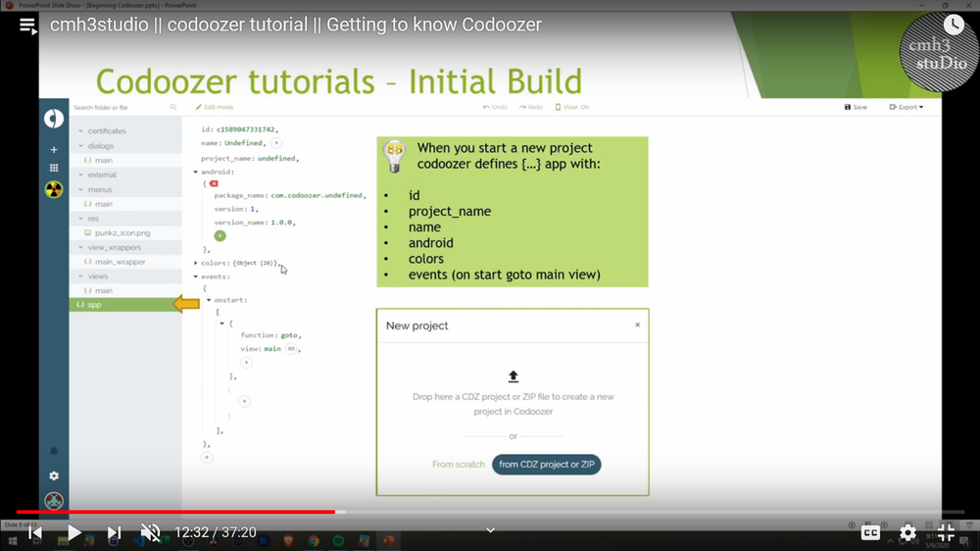Click the search magnifier icon
This screenshot has height=551, width=980.
[173, 107]
